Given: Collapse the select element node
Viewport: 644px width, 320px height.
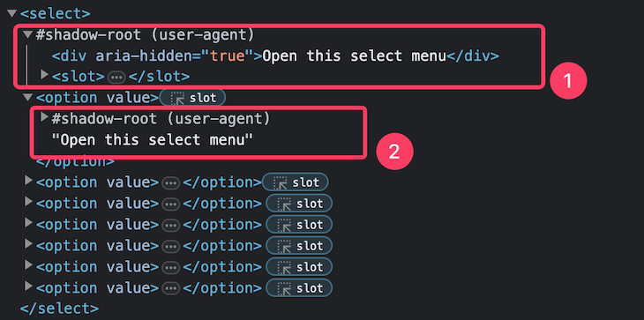Looking at the screenshot, I should (12, 13).
